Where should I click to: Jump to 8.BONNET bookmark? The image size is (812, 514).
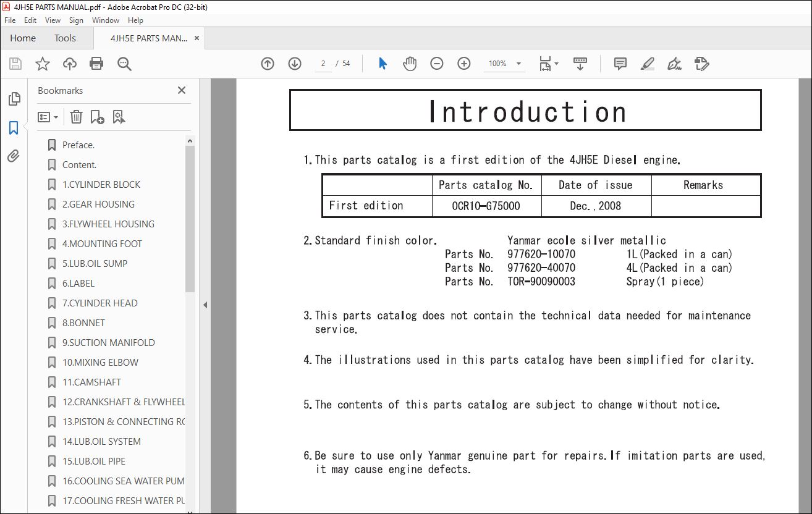tap(83, 323)
